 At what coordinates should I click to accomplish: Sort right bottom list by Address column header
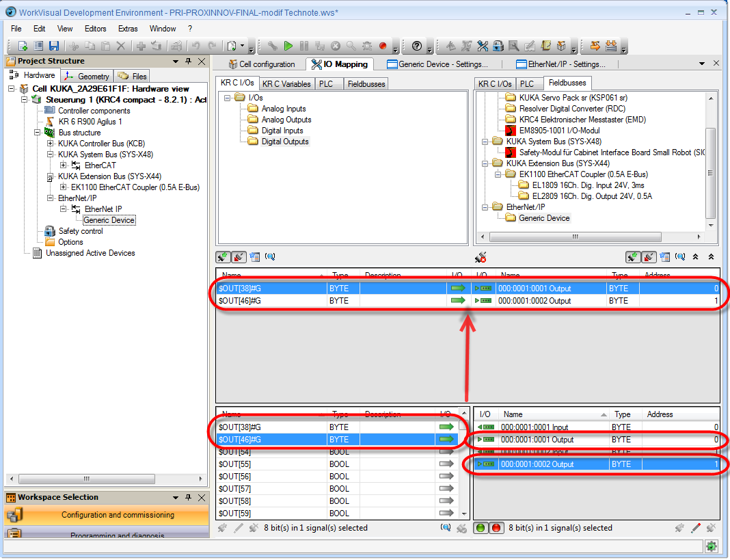pos(681,414)
